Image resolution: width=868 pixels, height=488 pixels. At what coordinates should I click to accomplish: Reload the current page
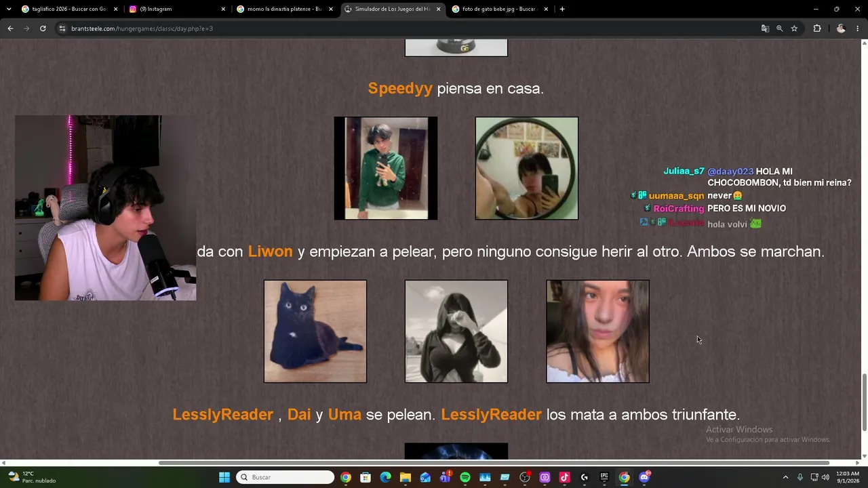43,28
